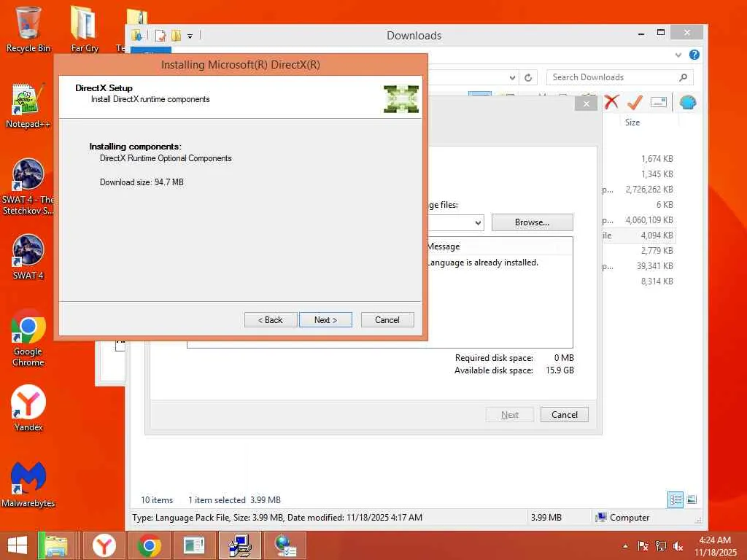The height and width of the screenshot is (560, 747).
Task: Open the Windows Start button
Action: coord(18,545)
